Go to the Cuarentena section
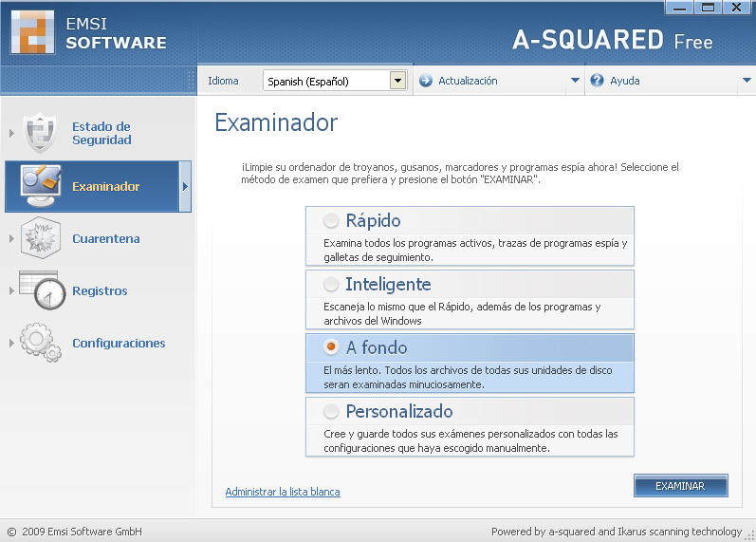756x542 pixels. click(x=106, y=238)
